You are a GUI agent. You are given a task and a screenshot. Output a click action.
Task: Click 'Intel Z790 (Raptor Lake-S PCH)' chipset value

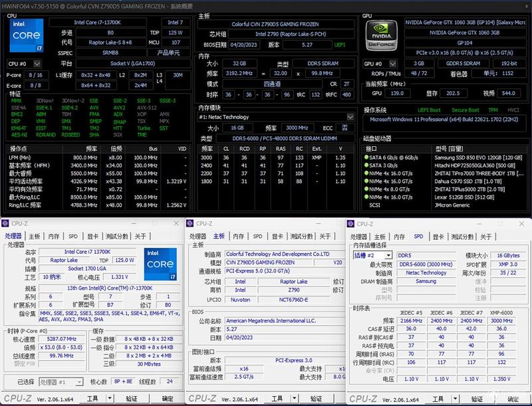coord(291,35)
